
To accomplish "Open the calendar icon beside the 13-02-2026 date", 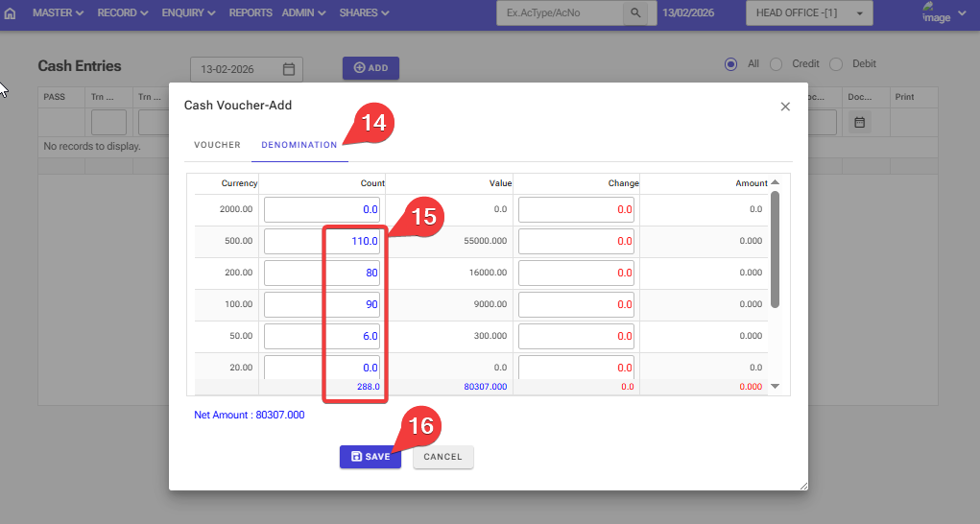I will coord(289,69).
